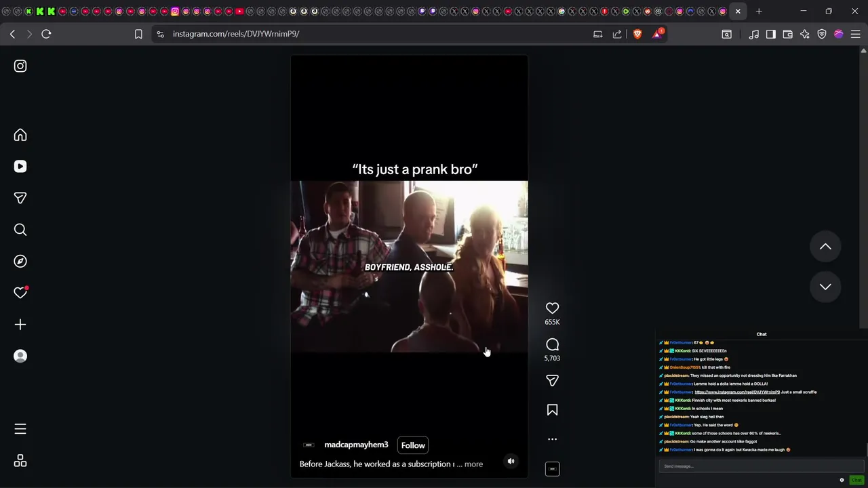This screenshot has width=868, height=488.
Task: Go to Instagram Home feed
Action: point(20,135)
